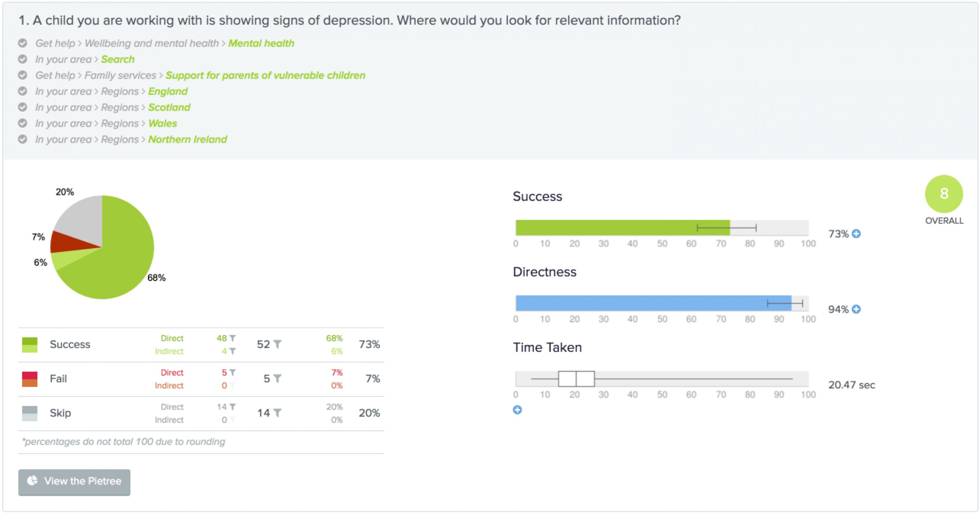Expand Directness 94% details plus icon
This screenshot has height=514, width=980.
[856, 309]
